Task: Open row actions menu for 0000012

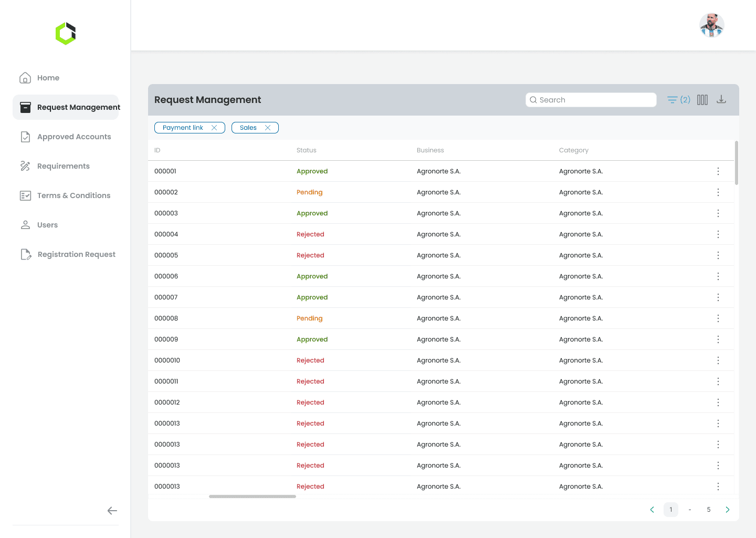Action: [x=718, y=402]
